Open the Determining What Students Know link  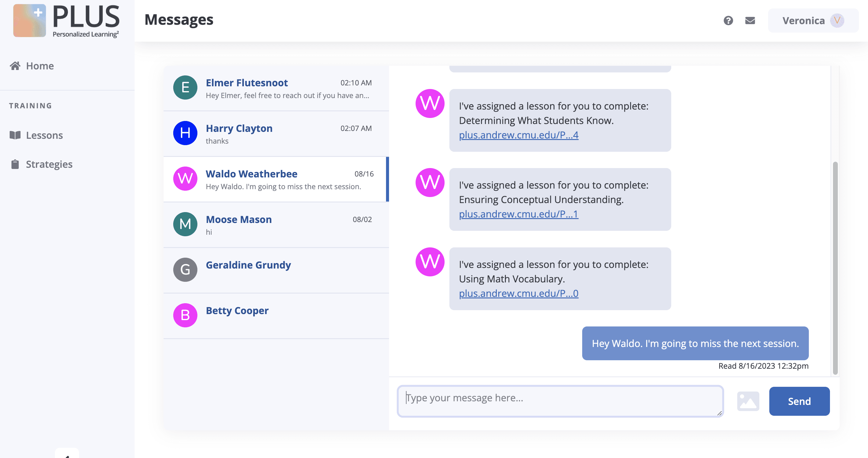tap(518, 135)
